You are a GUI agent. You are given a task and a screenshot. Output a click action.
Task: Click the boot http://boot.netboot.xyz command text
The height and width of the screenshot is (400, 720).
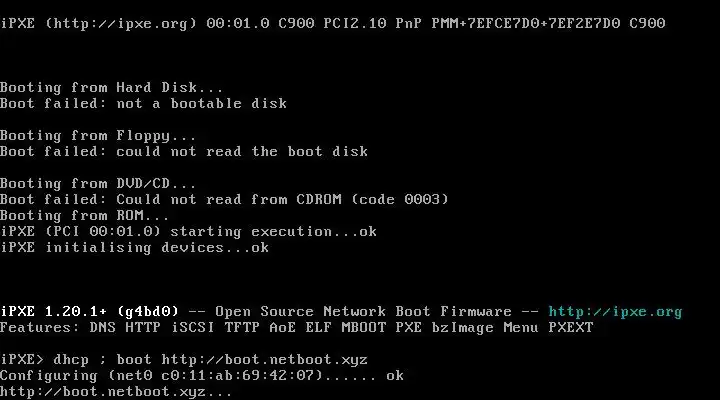[242, 360]
